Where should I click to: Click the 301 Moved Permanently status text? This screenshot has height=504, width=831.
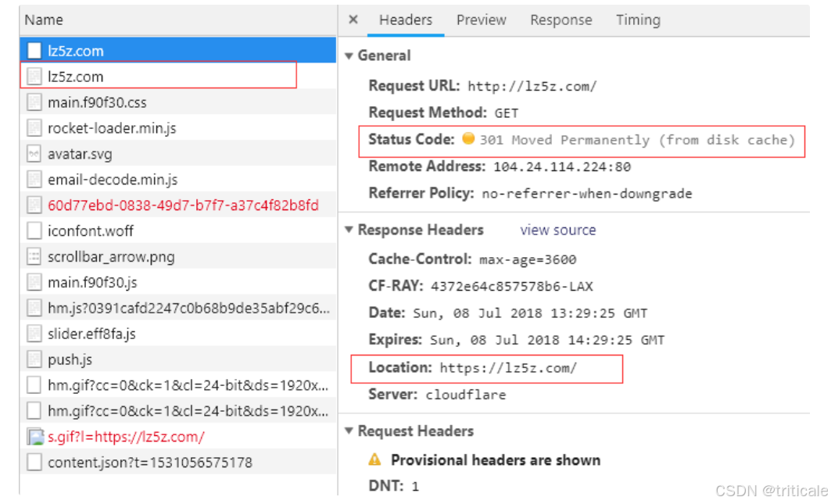click(637, 140)
